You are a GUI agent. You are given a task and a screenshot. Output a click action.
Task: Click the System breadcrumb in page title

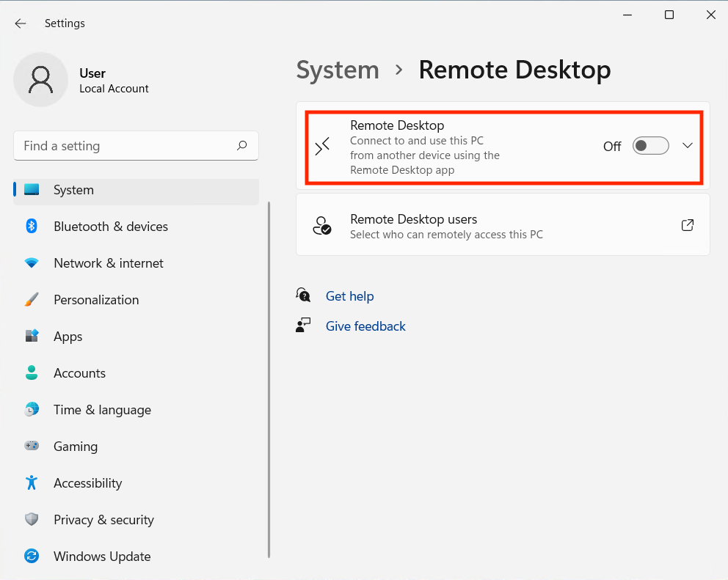coord(338,70)
